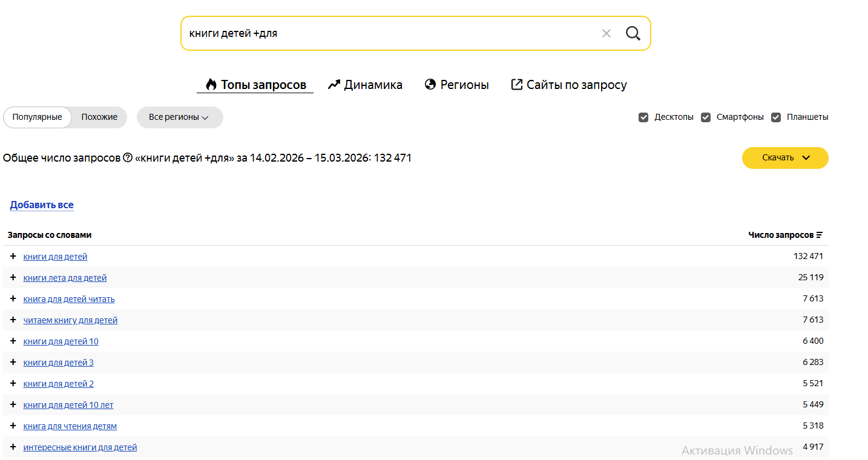This screenshot has width=868, height=460.
Task: Toggle the Смартфоны checkbox
Action: tap(706, 117)
